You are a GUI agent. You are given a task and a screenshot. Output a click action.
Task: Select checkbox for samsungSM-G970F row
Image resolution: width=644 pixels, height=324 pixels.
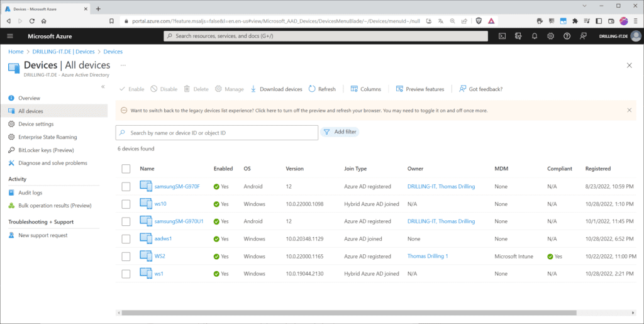click(x=126, y=186)
